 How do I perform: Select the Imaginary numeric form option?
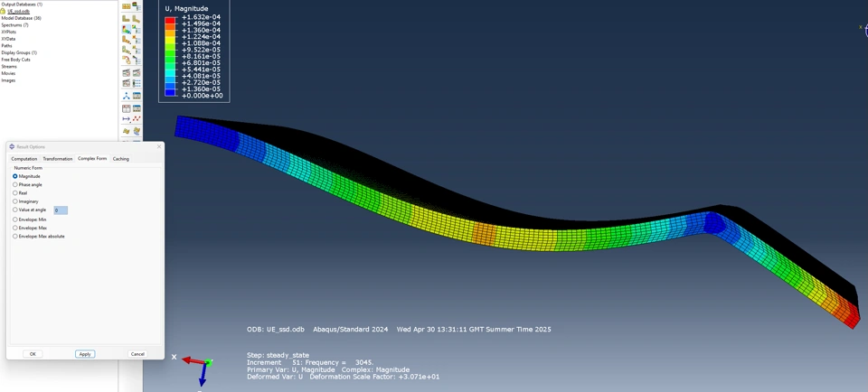pyautogui.click(x=15, y=201)
